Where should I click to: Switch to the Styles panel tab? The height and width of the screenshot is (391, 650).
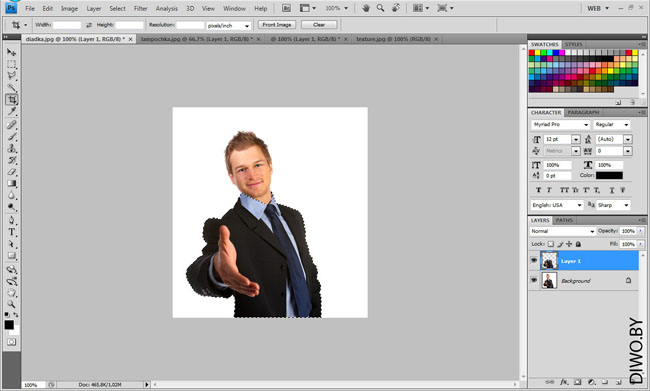(x=574, y=44)
